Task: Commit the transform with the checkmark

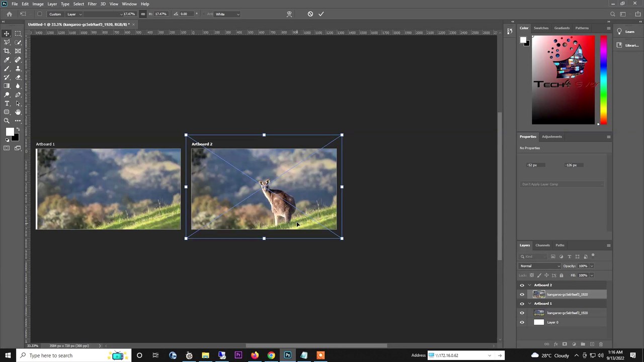Action: click(321, 14)
